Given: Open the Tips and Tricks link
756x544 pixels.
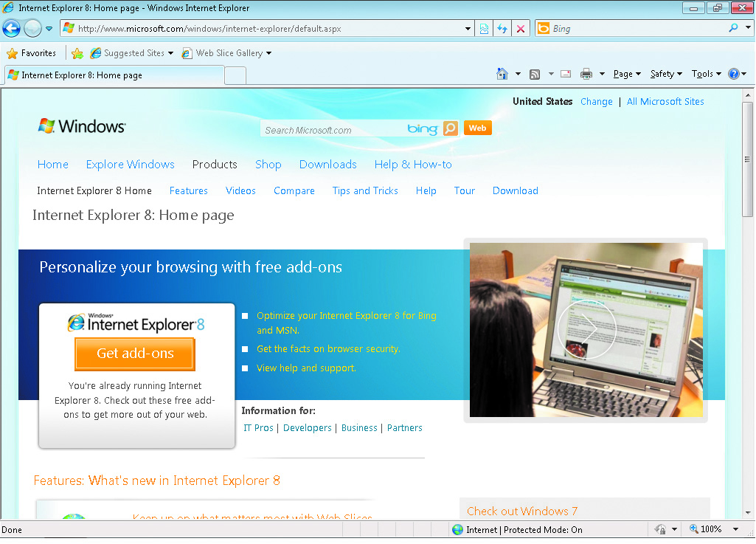Looking at the screenshot, I should click(365, 190).
